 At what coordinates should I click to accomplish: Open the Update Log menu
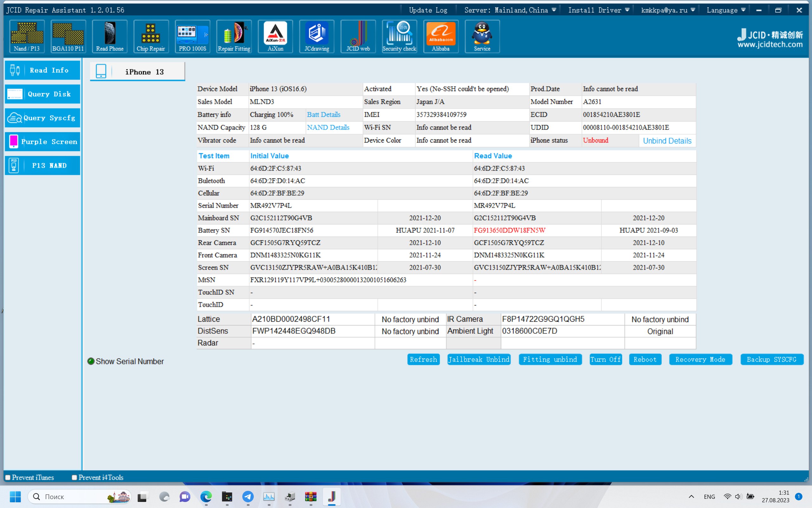pos(428,10)
